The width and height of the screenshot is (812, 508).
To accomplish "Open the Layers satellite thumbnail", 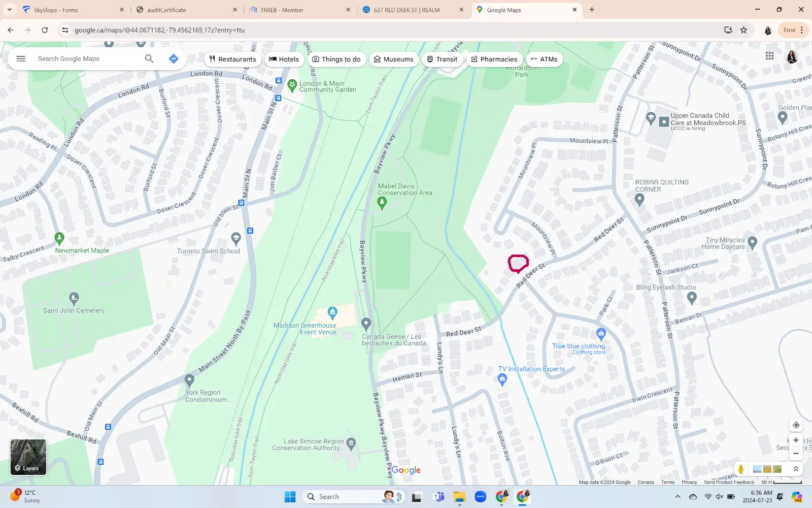I will tap(28, 457).
